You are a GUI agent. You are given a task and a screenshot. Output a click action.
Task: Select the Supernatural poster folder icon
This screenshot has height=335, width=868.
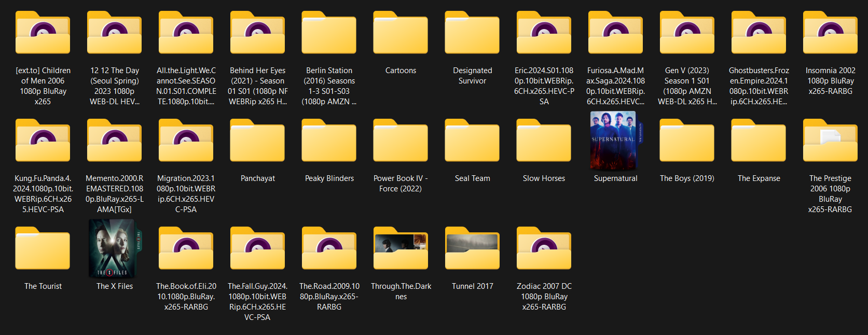click(616, 141)
